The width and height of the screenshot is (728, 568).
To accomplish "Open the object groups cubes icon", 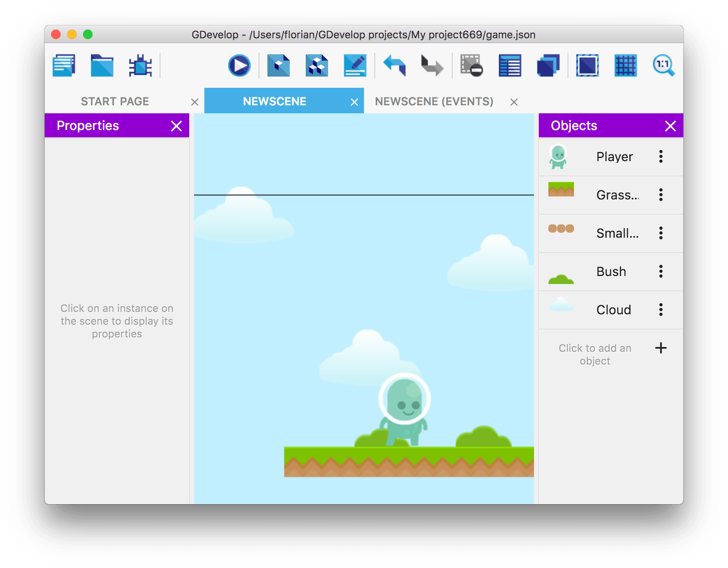I will pyautogui.click(x=317, y=65).
